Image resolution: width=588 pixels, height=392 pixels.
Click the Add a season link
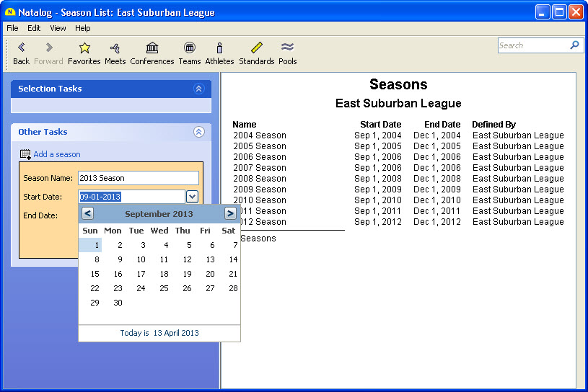click(x=56, y=154)
